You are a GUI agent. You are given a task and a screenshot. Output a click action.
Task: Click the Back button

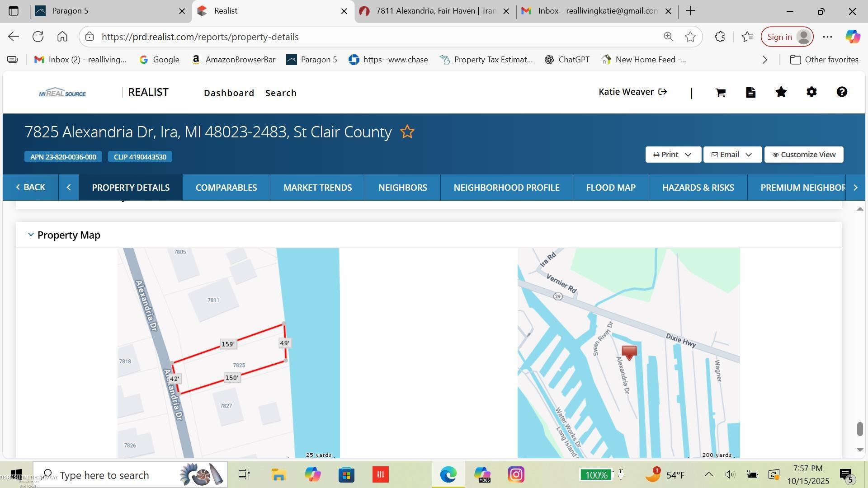31,188
